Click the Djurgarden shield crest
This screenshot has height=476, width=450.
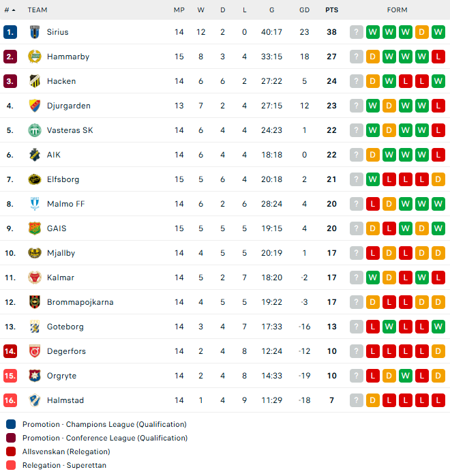click(35, 106)
